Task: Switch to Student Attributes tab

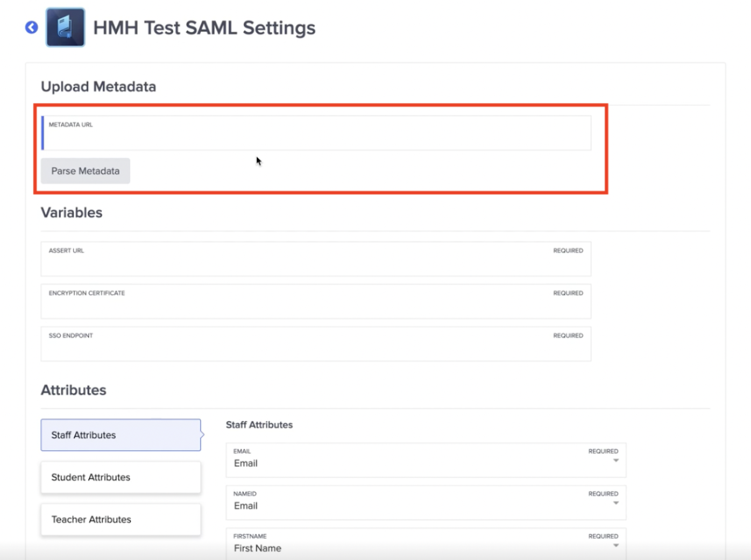Action: click(x=120, y=477)
